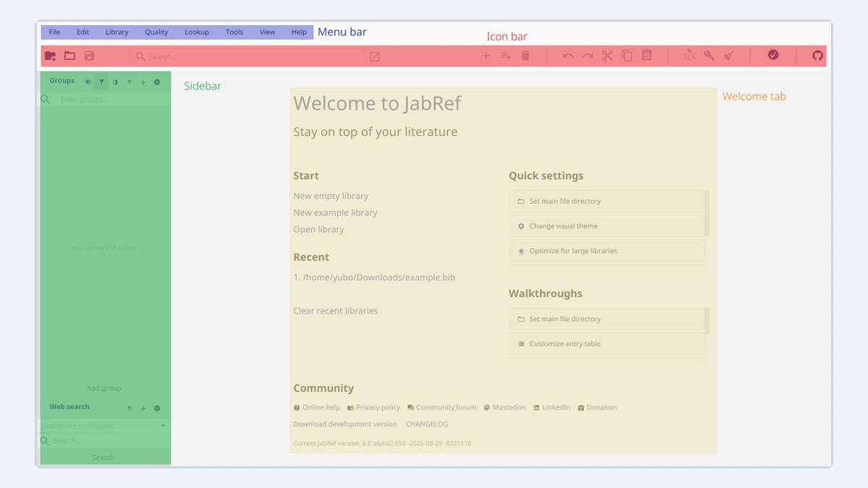Move the Web search panel up
Screen dimensions: 868x488
click(x=129, y=408)
